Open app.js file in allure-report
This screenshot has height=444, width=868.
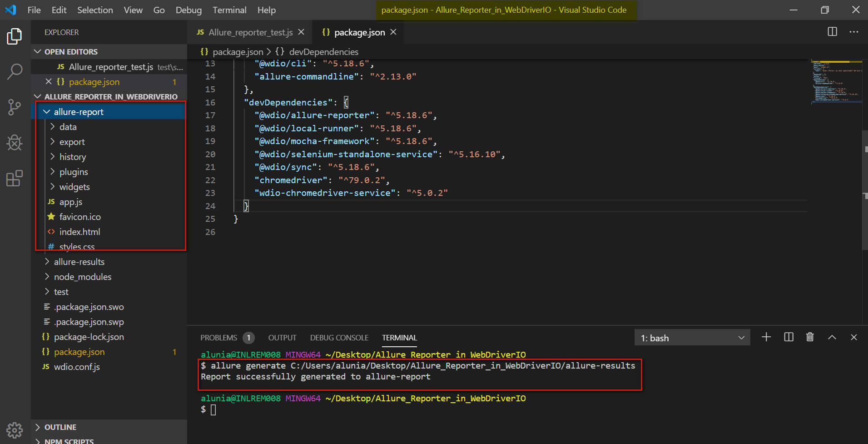coord(71,202)
